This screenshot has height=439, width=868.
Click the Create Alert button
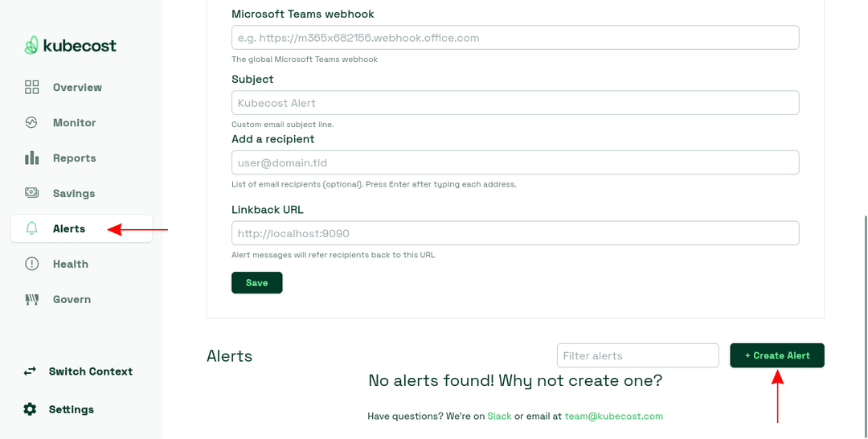[x=776, y=355]
